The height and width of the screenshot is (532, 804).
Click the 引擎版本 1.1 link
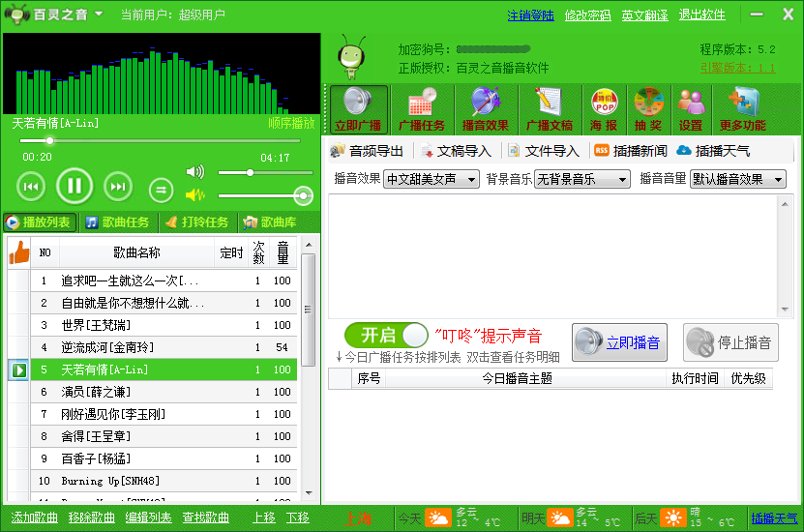[738, 68]
